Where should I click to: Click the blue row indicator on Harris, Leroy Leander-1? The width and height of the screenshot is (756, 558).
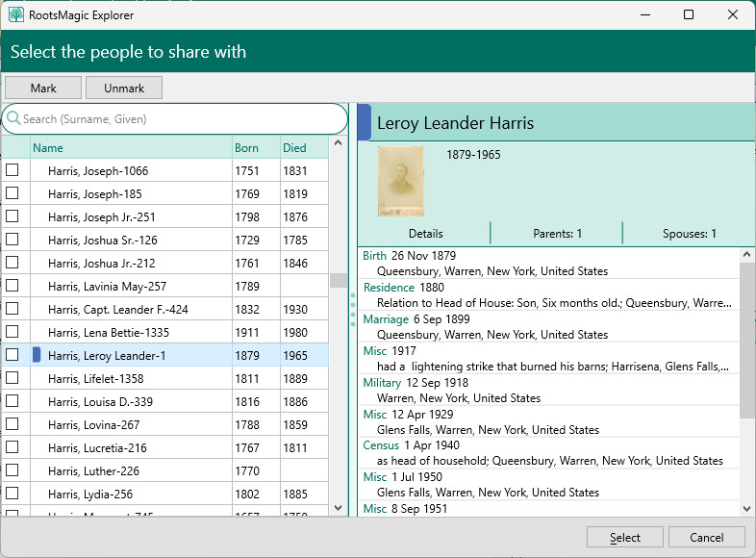(37, 355)
